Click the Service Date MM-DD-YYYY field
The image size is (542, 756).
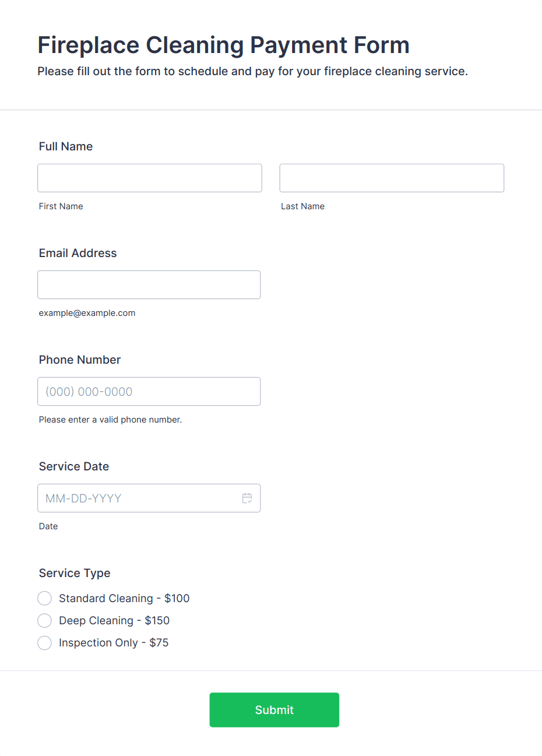coord(149,498)
